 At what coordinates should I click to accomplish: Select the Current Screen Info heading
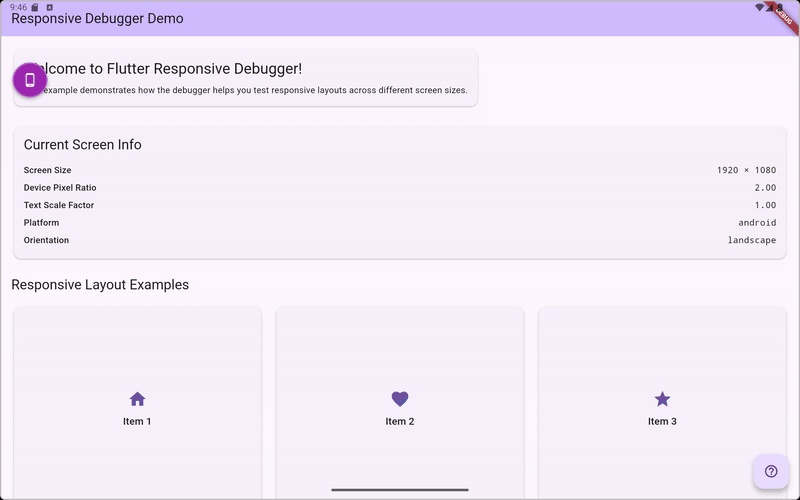82,144
